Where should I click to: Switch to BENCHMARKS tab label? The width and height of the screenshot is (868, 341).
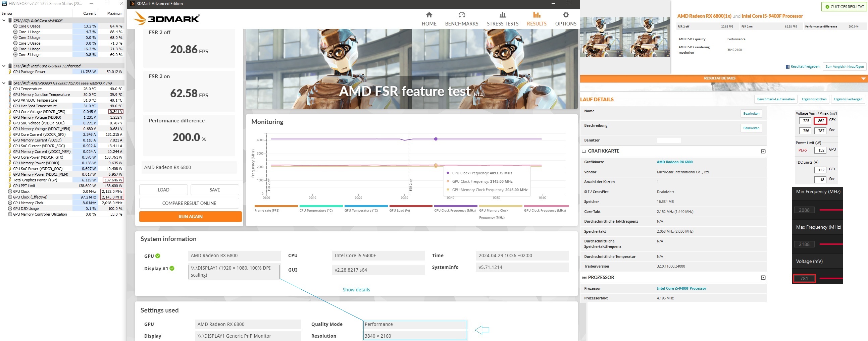[x=462, y=23]
